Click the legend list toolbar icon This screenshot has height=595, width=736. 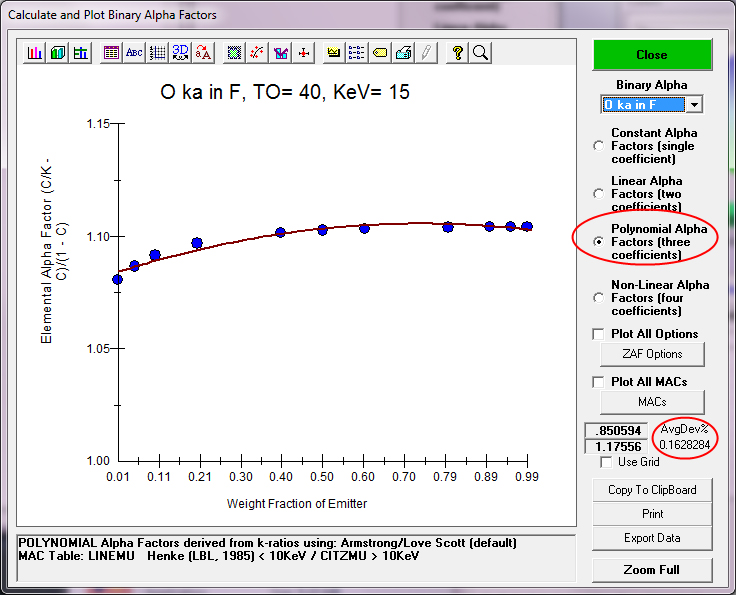pos(357,53)
